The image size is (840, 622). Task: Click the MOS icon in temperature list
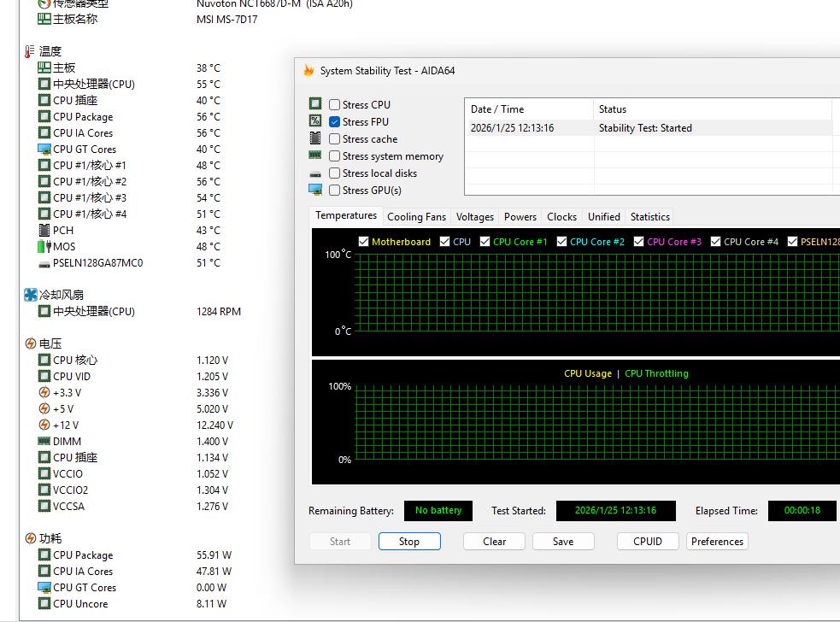44,246
